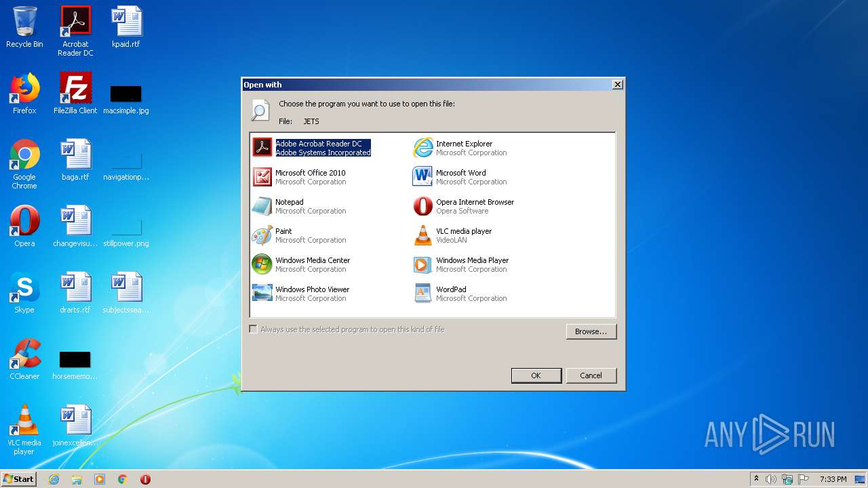Pick Windows Media Player from the list

pyautogui.click(x=460, y=264)
